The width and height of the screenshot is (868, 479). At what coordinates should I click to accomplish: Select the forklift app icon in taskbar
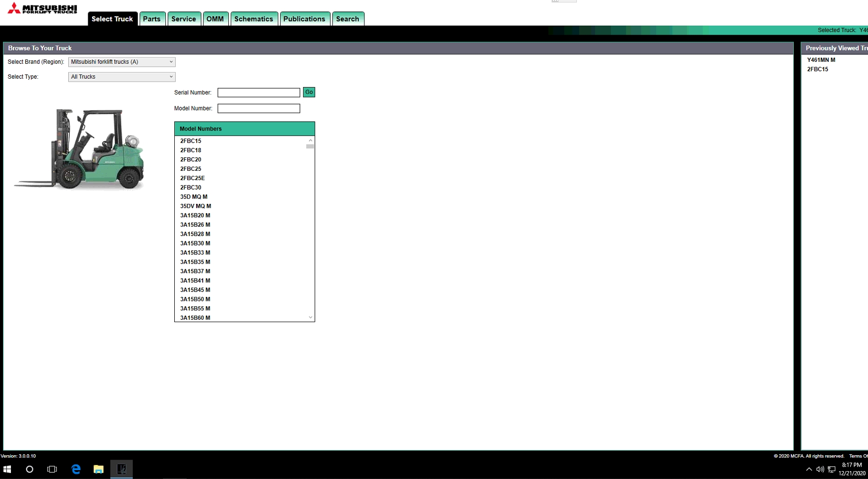pyautogui.click(x=121, y=469)
